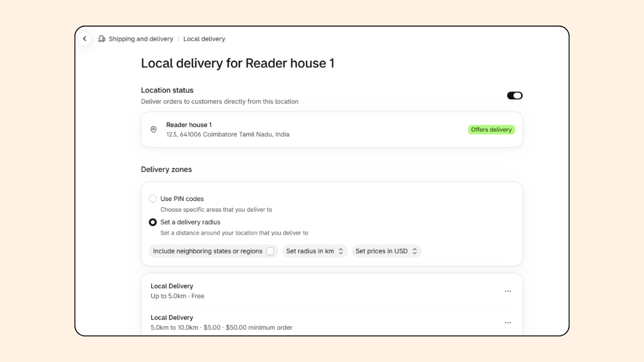
Task: Click the Offers delivery status badge
Action: [491, 130]
